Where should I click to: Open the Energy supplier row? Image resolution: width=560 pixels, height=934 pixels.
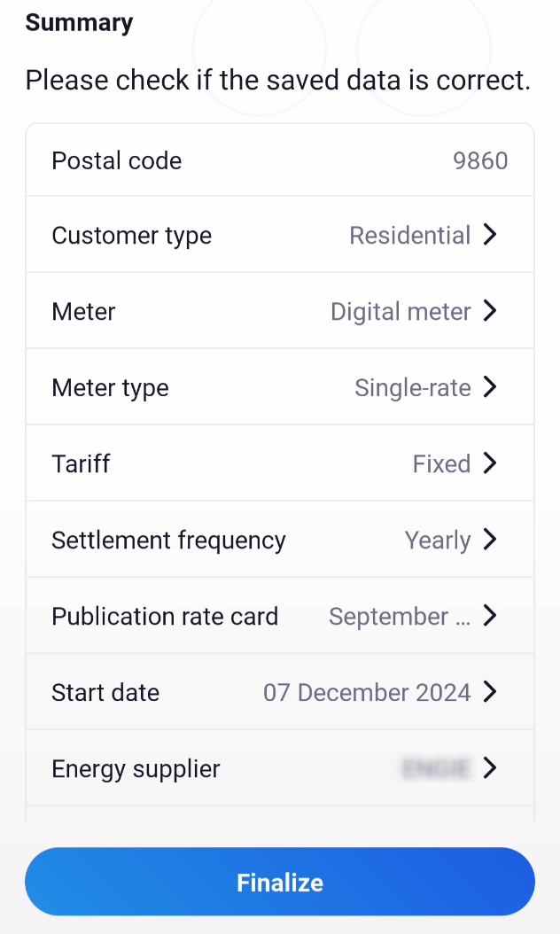[x=280, y=768]
